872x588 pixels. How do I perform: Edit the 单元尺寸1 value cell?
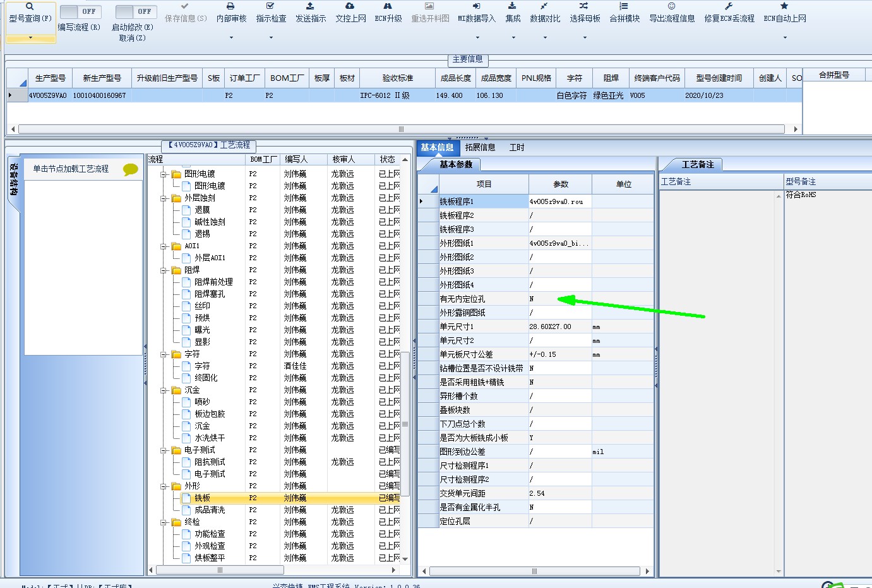[x=560, y=327]
